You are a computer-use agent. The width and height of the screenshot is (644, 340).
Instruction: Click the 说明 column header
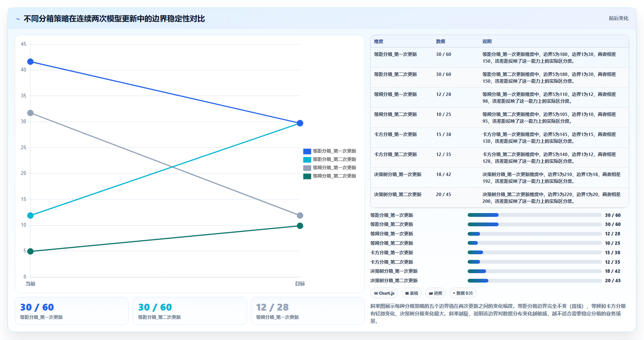tap(487, 42)
